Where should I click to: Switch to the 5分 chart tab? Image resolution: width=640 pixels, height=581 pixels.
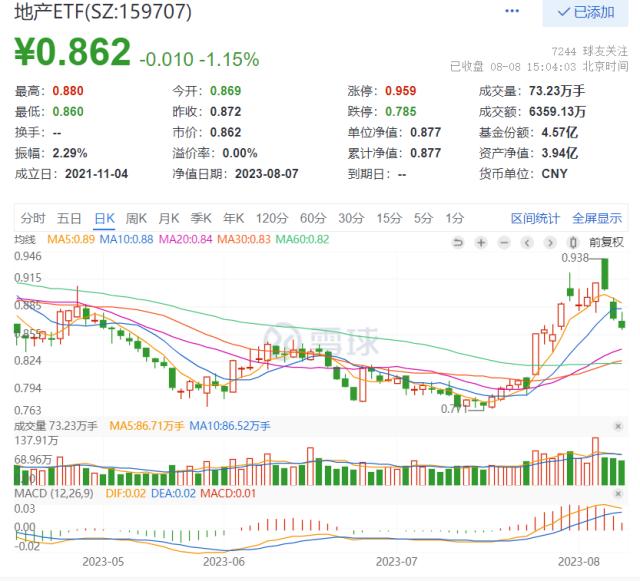click(x=423, y=218)
